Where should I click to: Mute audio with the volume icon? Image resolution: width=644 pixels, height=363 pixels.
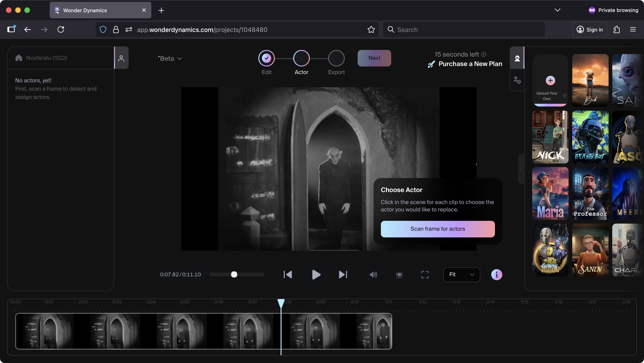(373, 274)
